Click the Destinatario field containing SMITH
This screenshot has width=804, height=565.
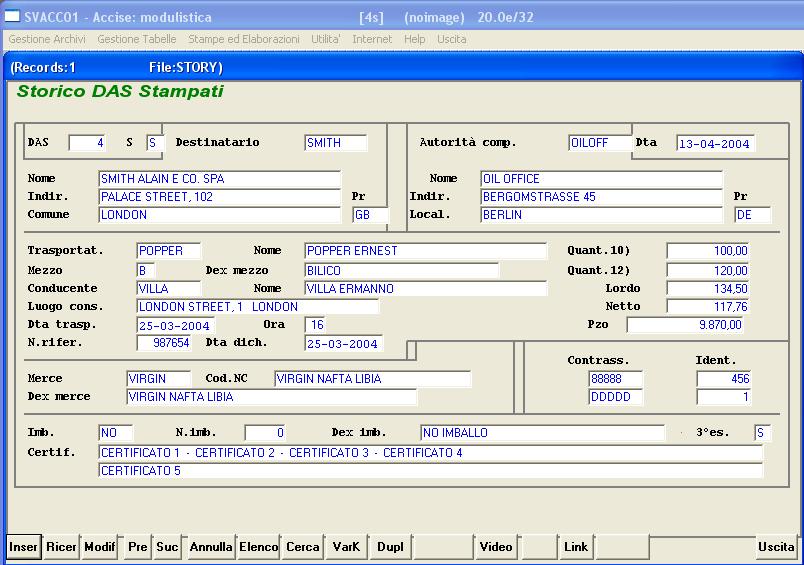336,143
